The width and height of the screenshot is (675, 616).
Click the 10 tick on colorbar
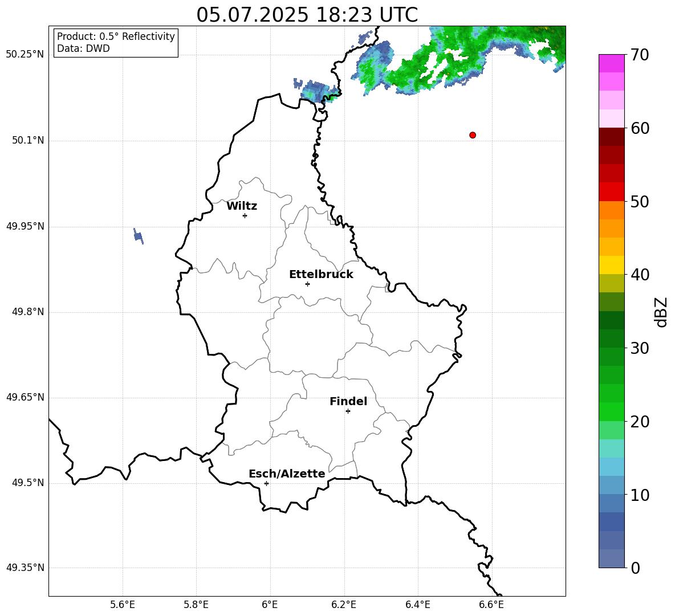point(640,495)
